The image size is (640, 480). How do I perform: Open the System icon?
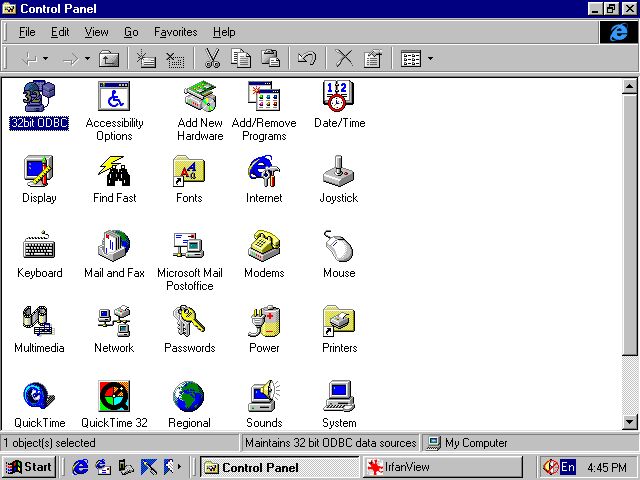click(x=339, y=405)
